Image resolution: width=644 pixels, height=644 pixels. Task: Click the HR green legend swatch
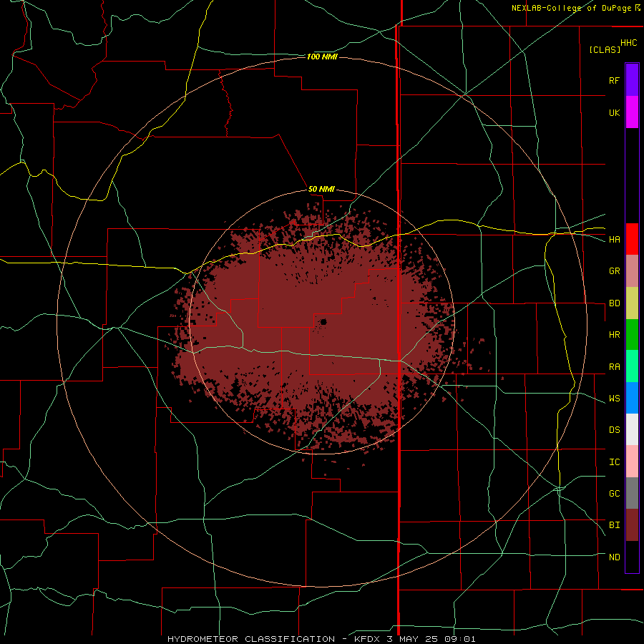pos(632,335)
